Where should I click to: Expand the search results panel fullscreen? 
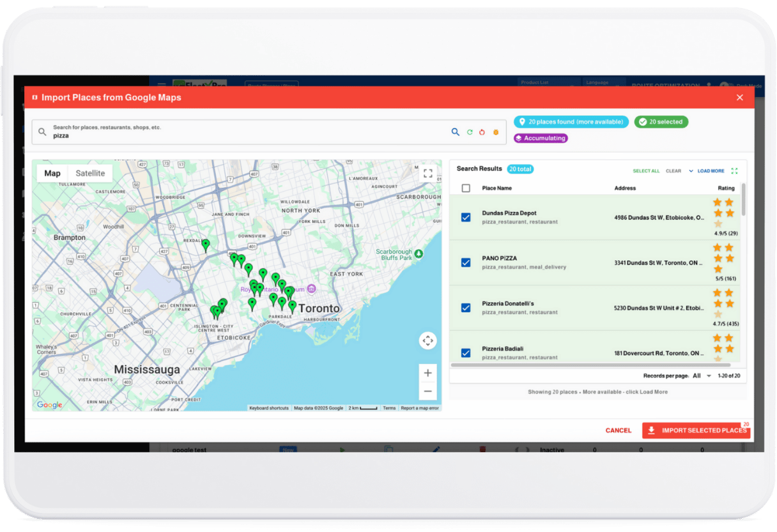coord(734,171)
